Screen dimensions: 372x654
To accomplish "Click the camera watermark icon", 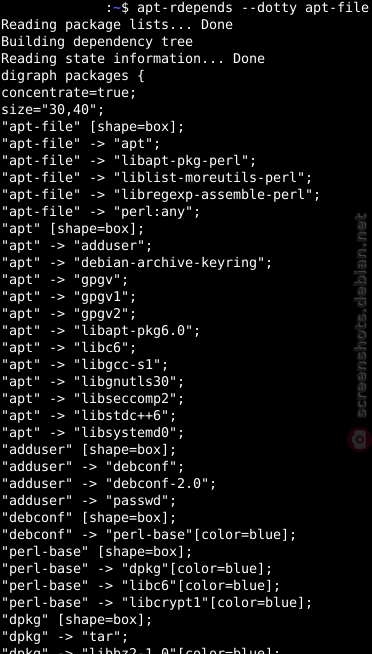I will tap(359, 439).
